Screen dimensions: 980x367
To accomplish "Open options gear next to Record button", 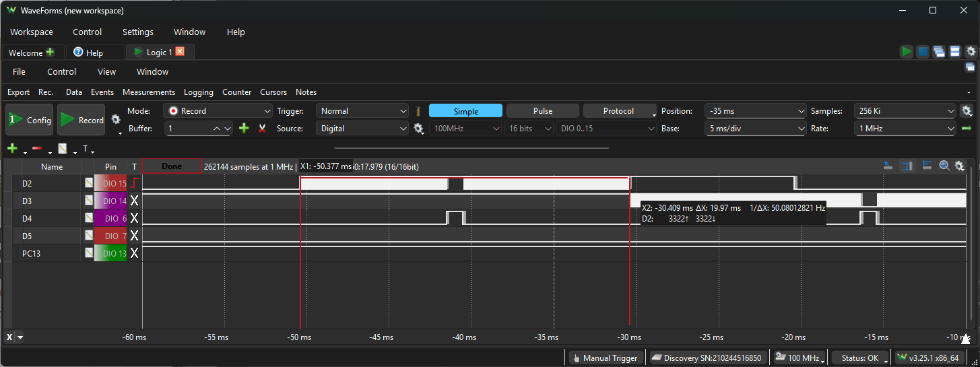I will (x=116, y=119).
